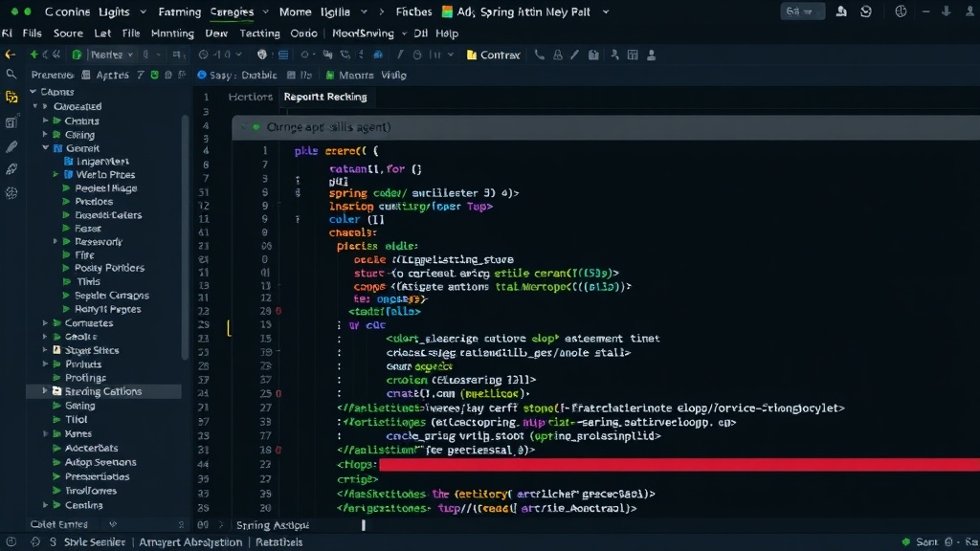Click the globe icon top right
The height and width of the screenshot is (551, 980).
pyautogui.click(x=901, y=11)
